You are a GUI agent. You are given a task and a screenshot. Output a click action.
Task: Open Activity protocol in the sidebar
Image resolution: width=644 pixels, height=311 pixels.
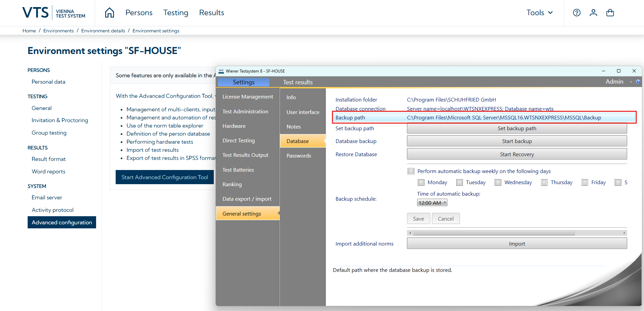point(53,210)
